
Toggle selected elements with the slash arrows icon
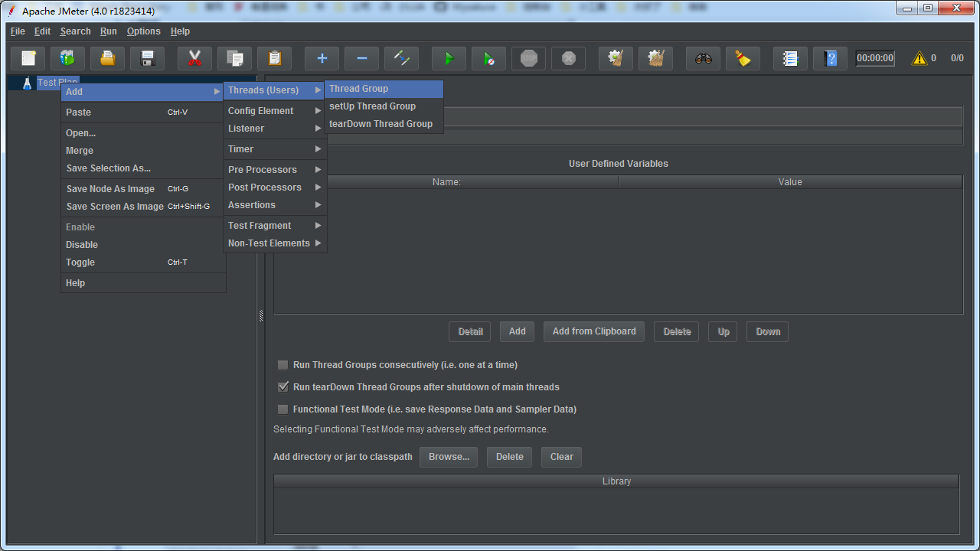402,58
